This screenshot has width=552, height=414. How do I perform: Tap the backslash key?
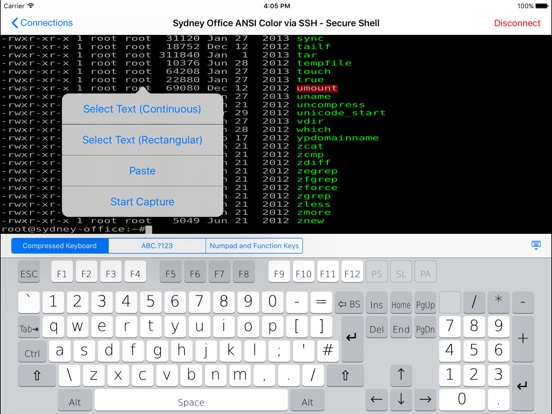point(69,375)
